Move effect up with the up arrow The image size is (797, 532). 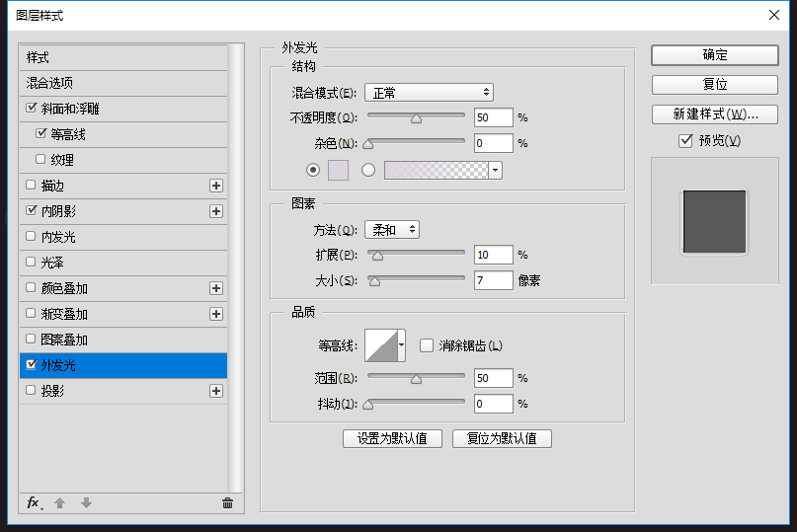59,503
